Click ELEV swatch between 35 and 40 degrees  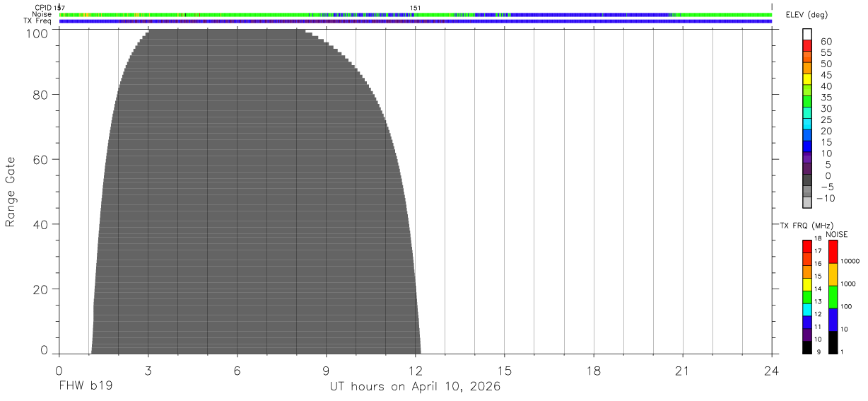click(x=807, y=91)
